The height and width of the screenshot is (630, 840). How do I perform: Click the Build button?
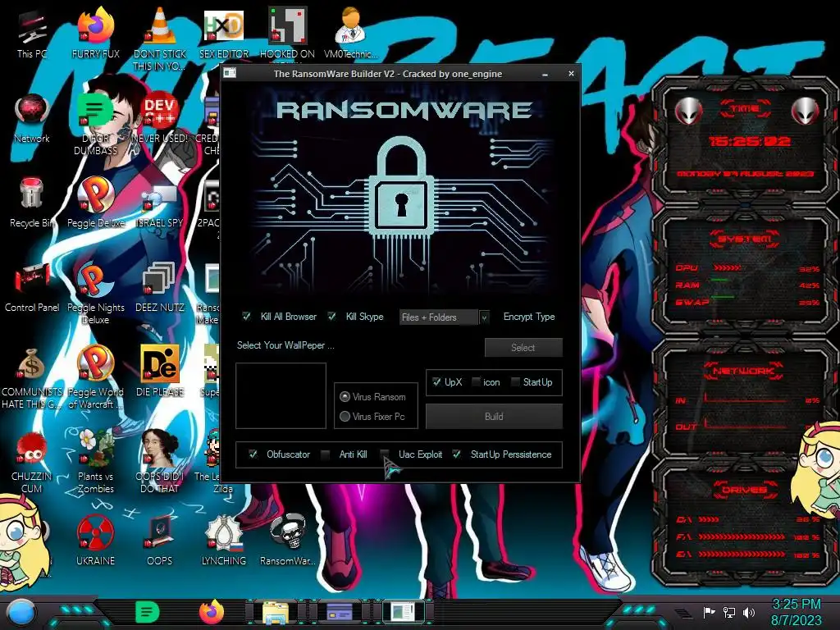494,416
